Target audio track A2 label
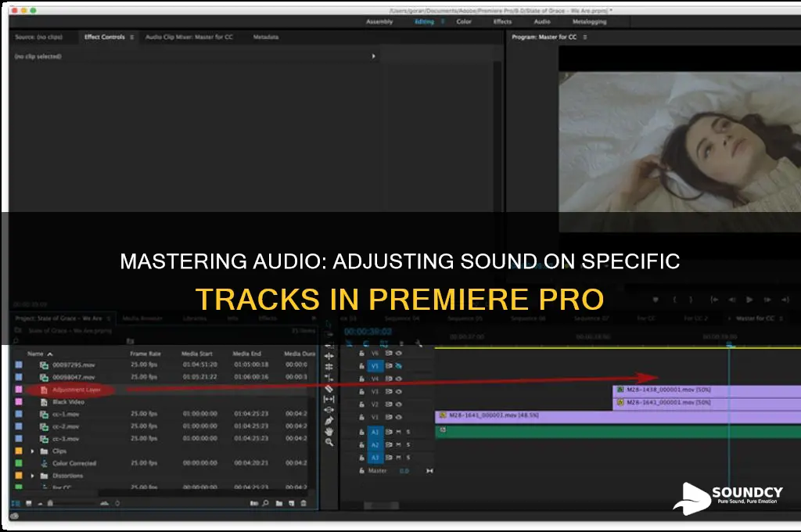Screen dimensions: 801x532 coord(375,444)
